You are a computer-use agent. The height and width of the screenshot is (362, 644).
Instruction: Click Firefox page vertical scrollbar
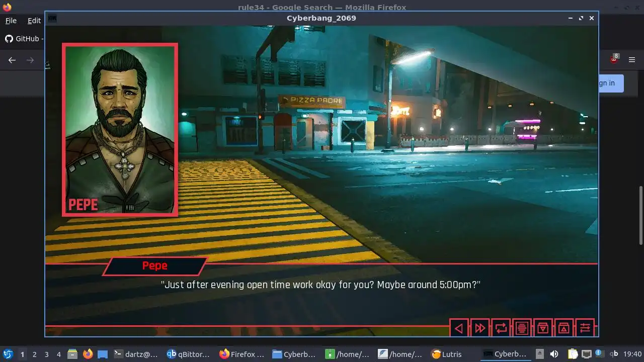click(641, 216)
